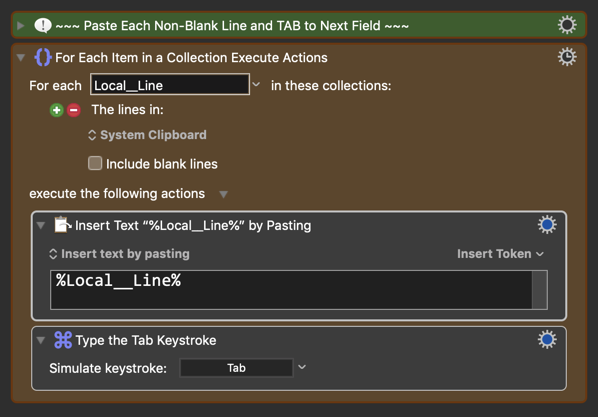Image resolution: width=598 pixels, height=417 pixels.
Task: Click the Local__Line variable name field
Action: click(x=170, y=85)
